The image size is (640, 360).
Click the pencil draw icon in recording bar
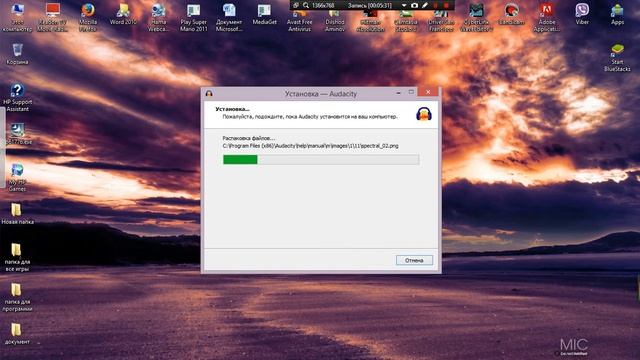[x=425, y=5]
